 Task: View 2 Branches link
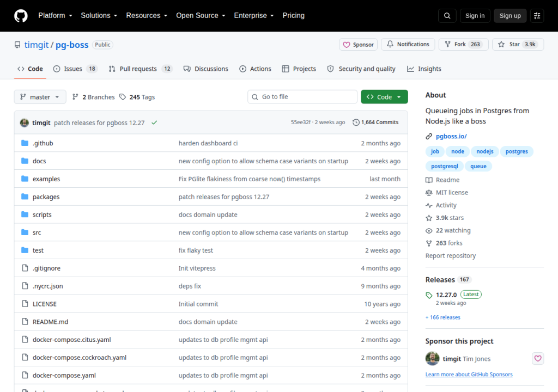click(x=94, y=97)
